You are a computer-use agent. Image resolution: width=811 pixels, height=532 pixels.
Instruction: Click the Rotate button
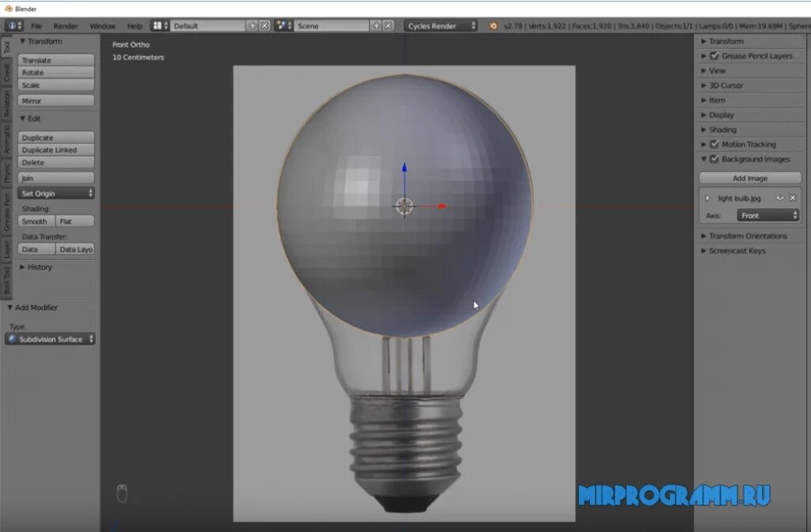[x=56, y=72]
